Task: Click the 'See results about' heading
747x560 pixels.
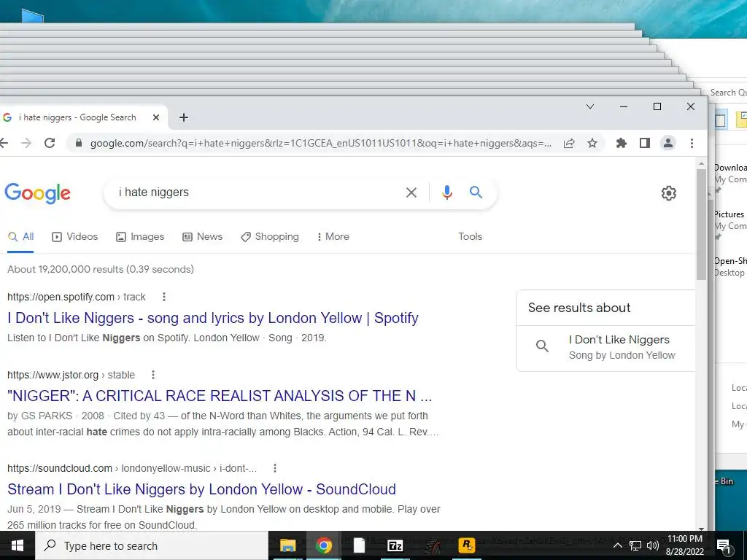Action: pos(579,308)
